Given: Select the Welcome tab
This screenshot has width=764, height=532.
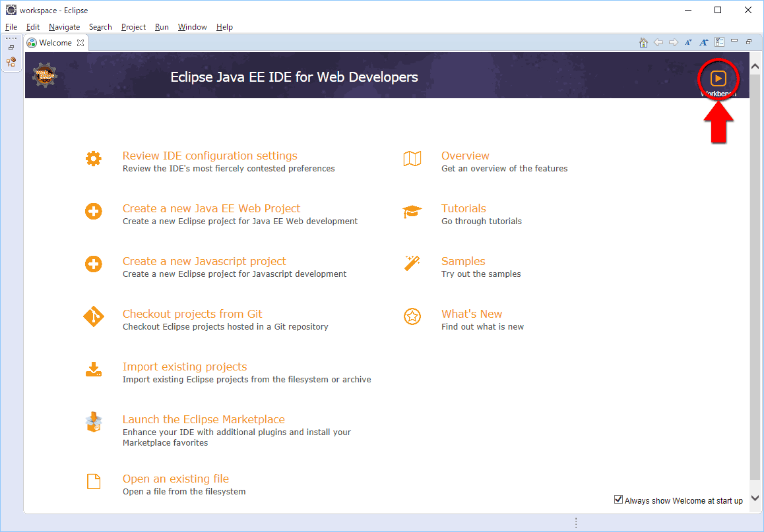Looking at the screenshot, I should pos(55,43).
